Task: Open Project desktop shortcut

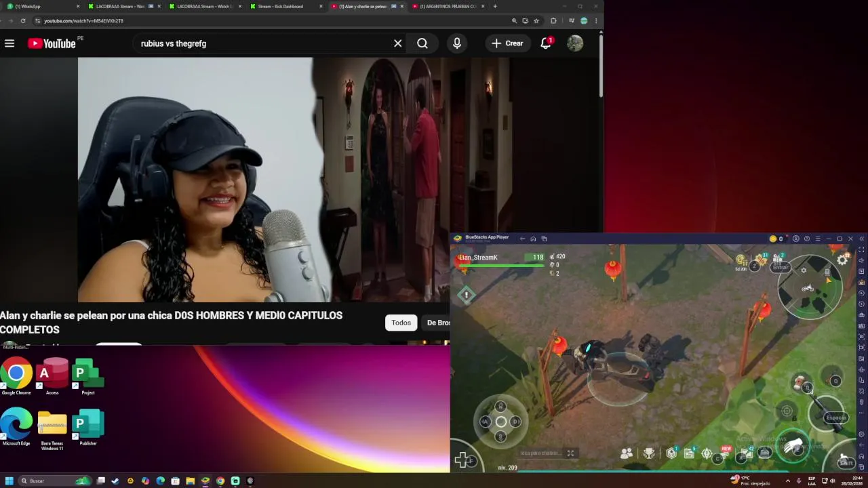Action: [x=88, y=376]
